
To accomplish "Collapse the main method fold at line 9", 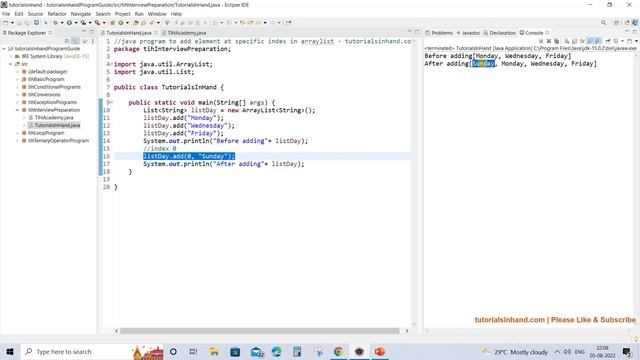I will tap(111, 102).
